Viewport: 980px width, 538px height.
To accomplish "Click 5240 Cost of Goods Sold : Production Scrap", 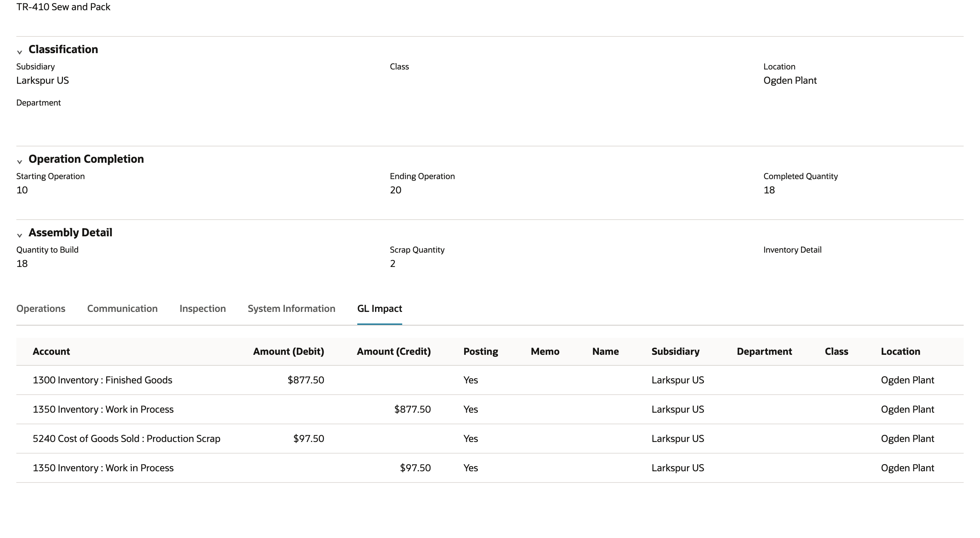I will [x=126, y=439].
